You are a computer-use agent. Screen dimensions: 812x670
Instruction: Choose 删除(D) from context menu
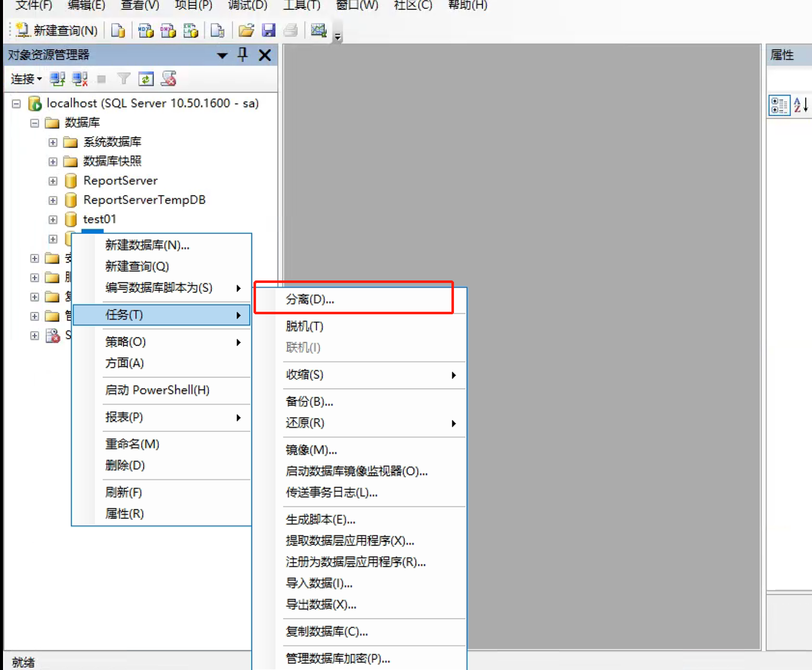[x=162, y=465]
